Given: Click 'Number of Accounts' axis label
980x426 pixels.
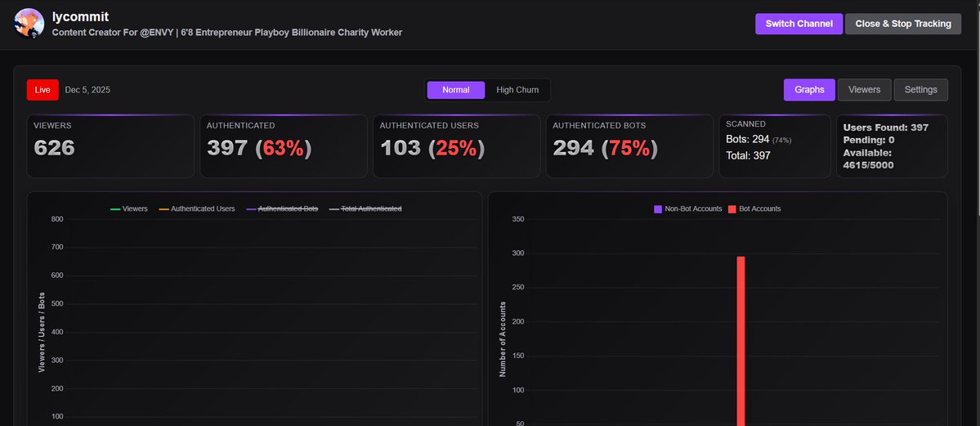Looking at the screenshot, I should point(503,339).
